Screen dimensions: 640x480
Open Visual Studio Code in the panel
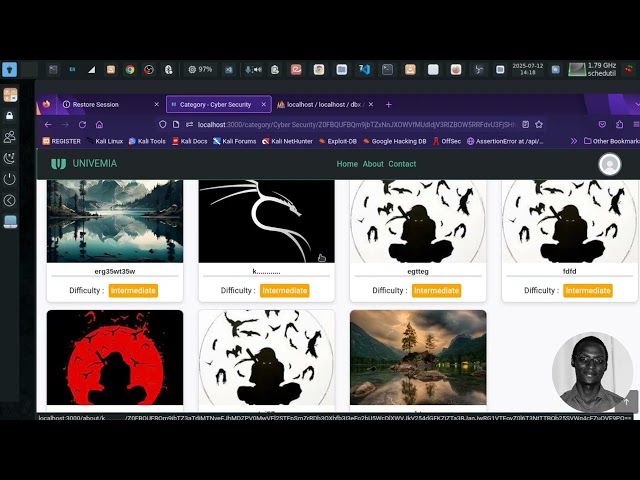pyautogui.click(x=364, y=70)
